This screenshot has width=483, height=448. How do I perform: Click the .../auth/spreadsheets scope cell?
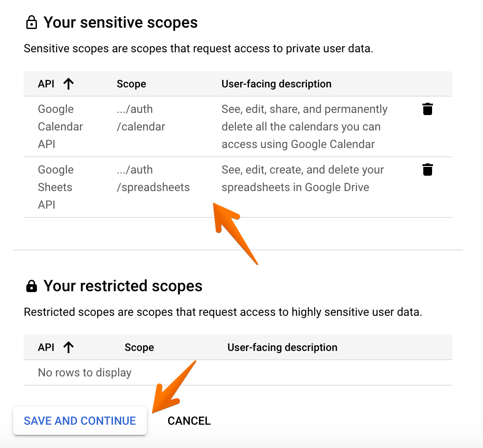(x=153, y=178)
